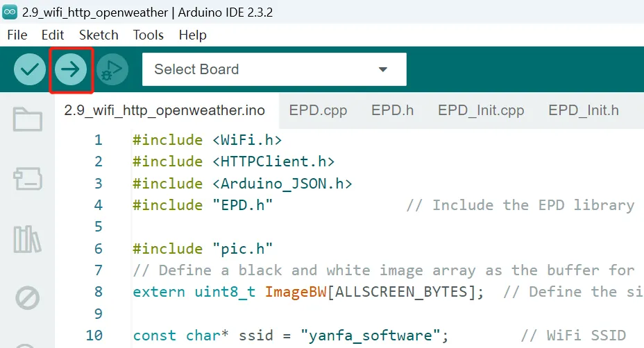Image resolution: width=644 pixels, height=348 pixels.
Task: Switch to the EPD.cpp tab
Action: (x=318, y=110)
